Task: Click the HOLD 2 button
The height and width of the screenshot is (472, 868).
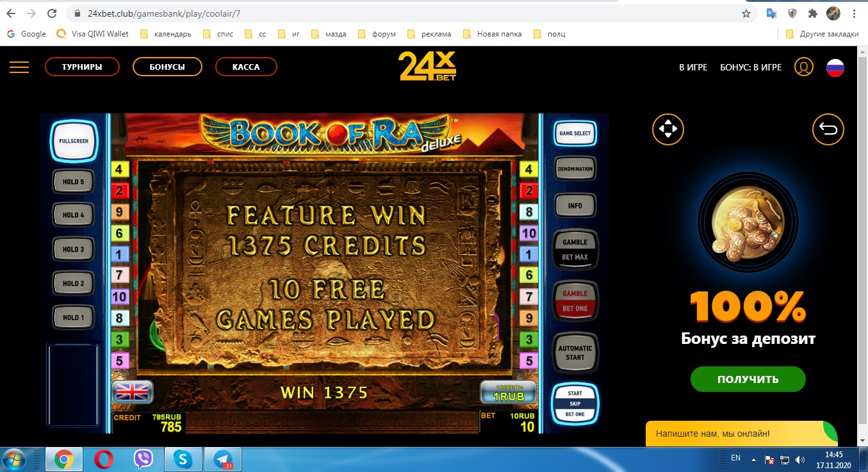Action: pyautogui.click(x=74, y=283)
